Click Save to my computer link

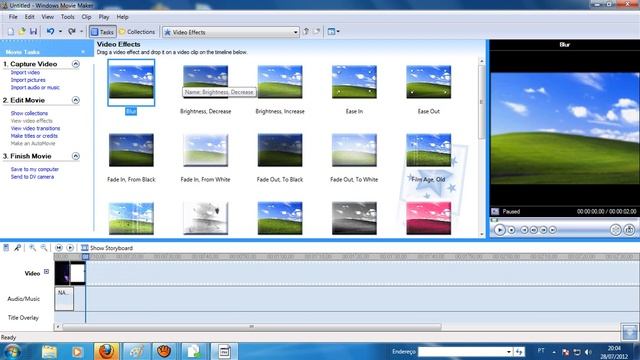tap(35, 169)
